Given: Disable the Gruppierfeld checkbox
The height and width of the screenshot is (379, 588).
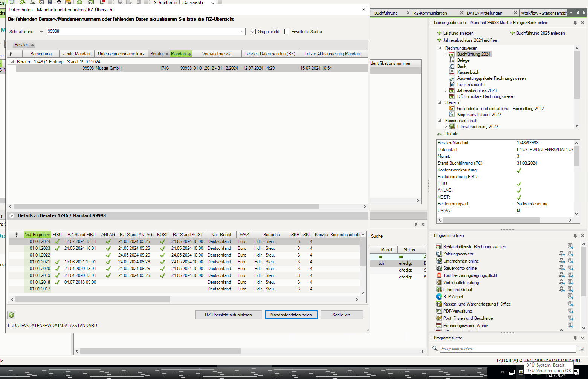Looking at the screenshot, I should click(x=254, y=32).
